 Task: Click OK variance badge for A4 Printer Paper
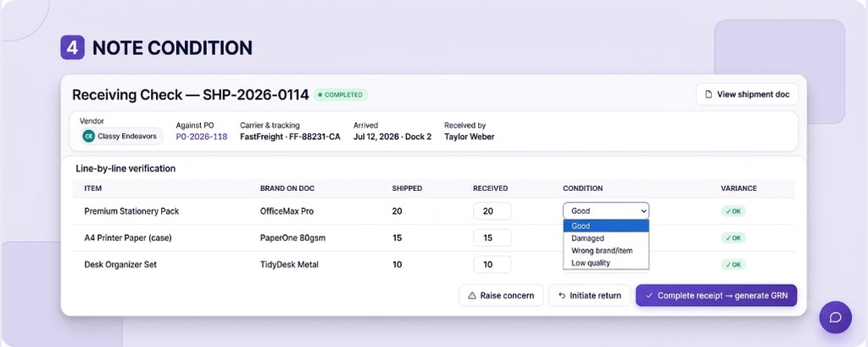(x=733, y=238)
